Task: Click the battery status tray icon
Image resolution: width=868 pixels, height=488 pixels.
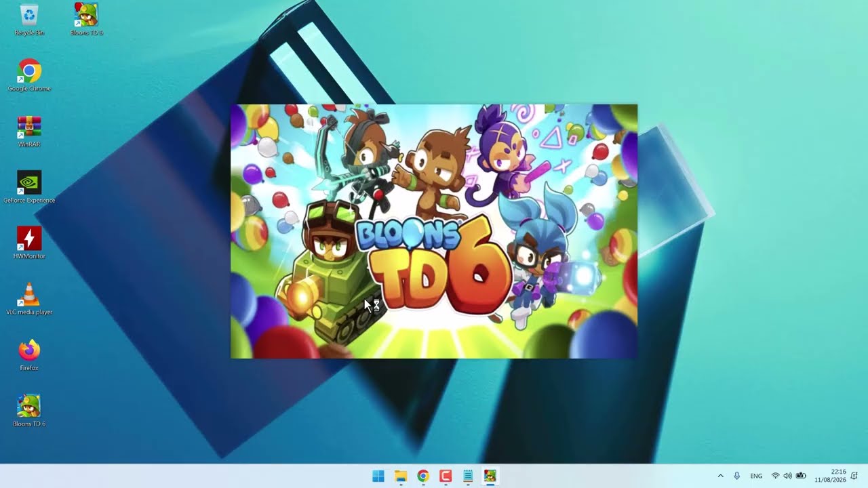Action: click(x=801, y=476)
